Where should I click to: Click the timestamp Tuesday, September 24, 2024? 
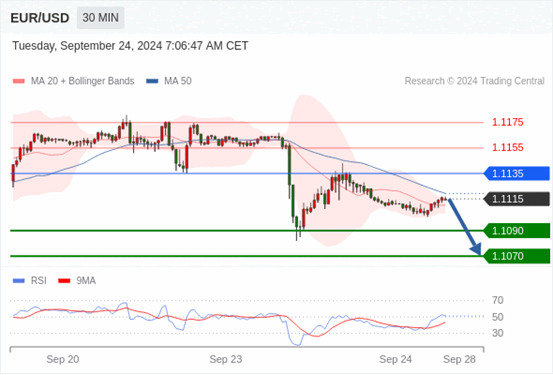130,46
